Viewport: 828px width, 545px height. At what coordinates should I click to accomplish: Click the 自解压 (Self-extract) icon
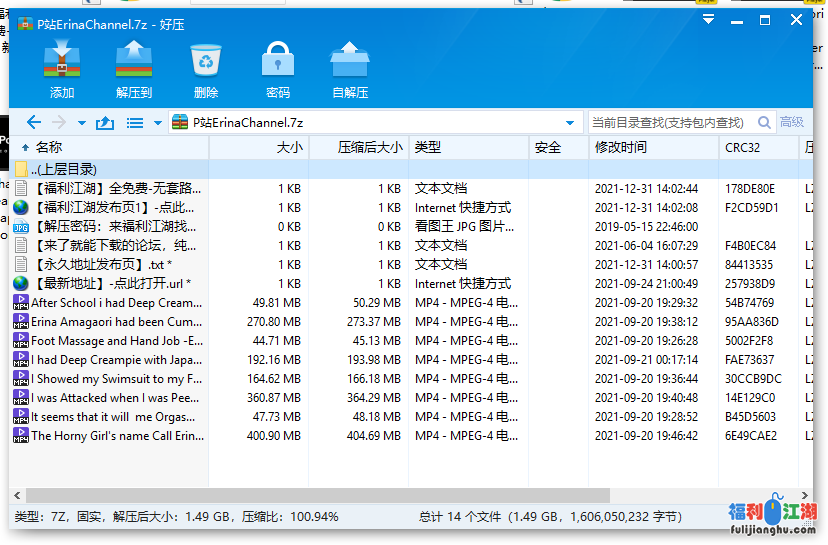coord(350,62)
